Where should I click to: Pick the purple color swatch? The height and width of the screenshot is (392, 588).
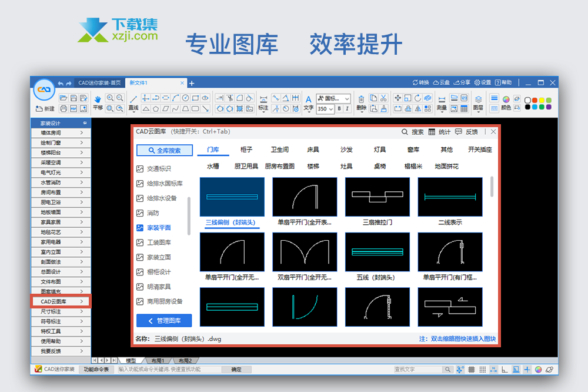tap(549, 107)
